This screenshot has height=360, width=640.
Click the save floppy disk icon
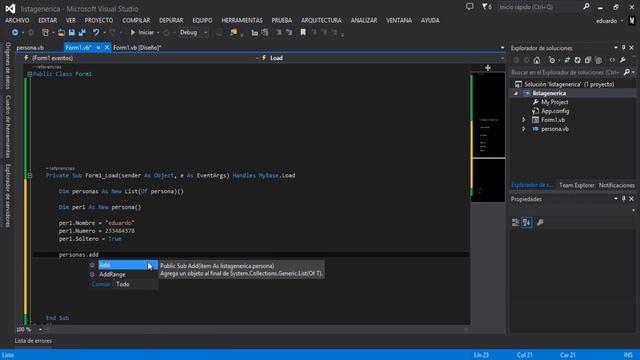(72, 32)
